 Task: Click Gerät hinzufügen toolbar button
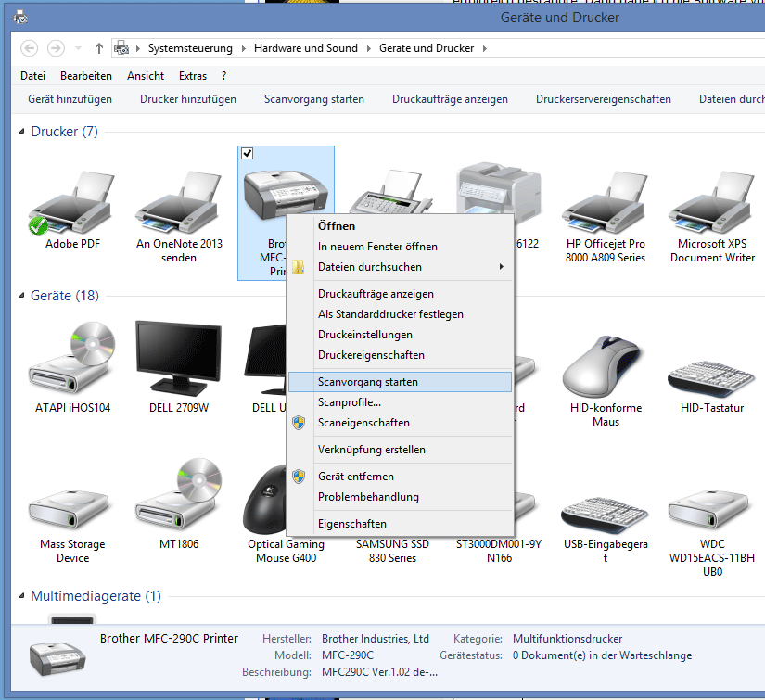click(x=70, y=99)
